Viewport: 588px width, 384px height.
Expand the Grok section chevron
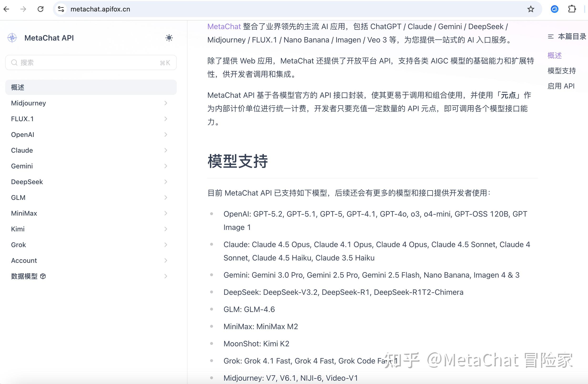[x=166, y=244]
